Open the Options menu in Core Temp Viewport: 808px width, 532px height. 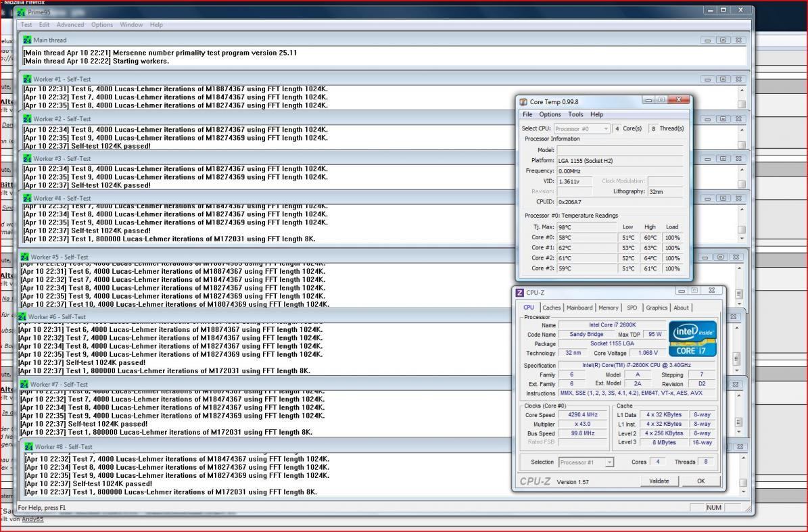click(550, 114)
